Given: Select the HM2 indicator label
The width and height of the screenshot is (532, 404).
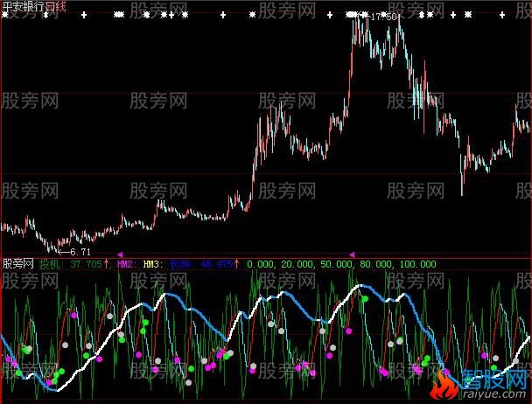Looking at the screenshot, I should [x=126, y=264].
